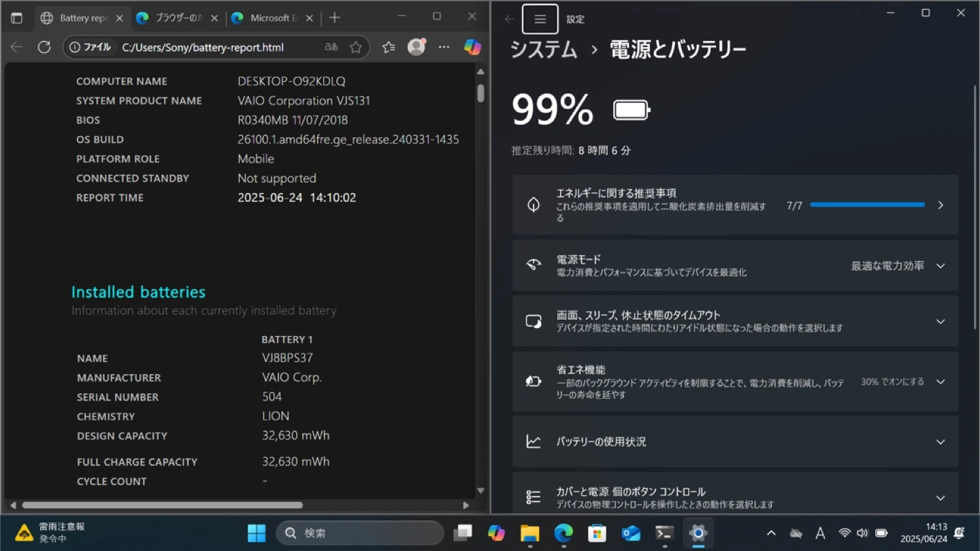Open Edge settings and more menu
The height and width of the screenshot is (551, 980).
444,47
